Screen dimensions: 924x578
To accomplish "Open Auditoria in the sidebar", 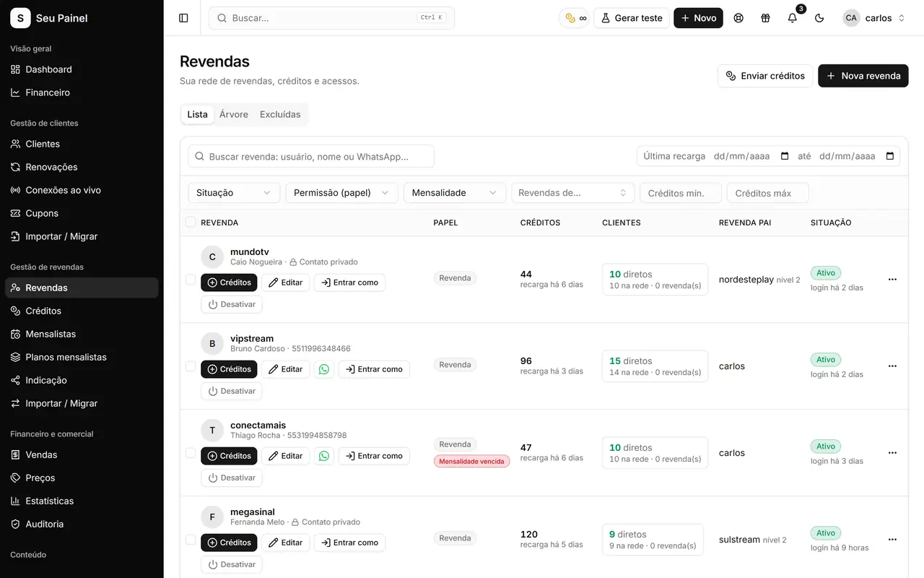I will [x=82, y=524].
